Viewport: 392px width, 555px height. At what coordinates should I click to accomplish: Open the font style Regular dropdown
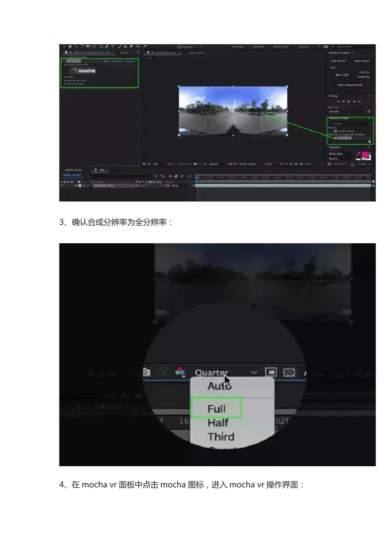click(x=341, y=159)
